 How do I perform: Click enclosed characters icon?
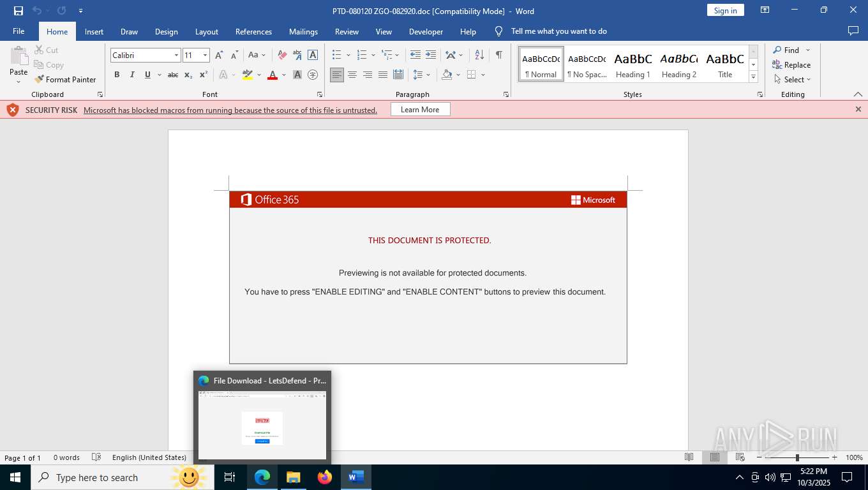tap(313, 75)
